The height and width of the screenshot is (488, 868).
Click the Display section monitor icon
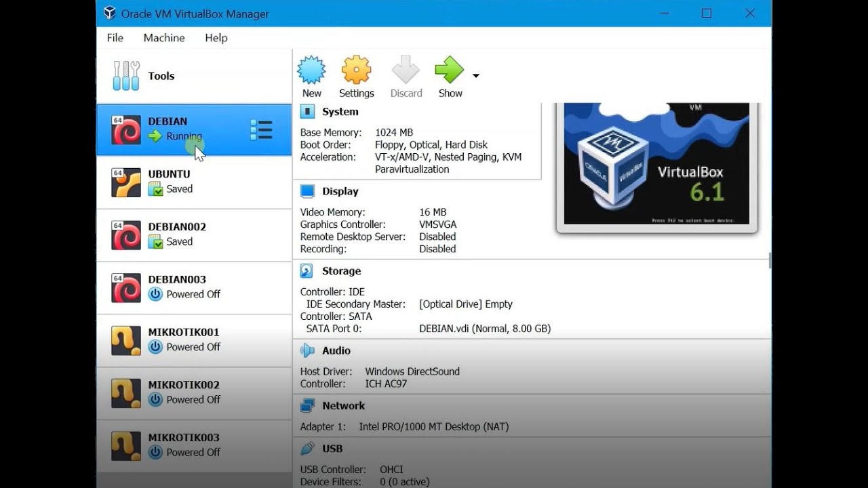(x=307, y=192)
